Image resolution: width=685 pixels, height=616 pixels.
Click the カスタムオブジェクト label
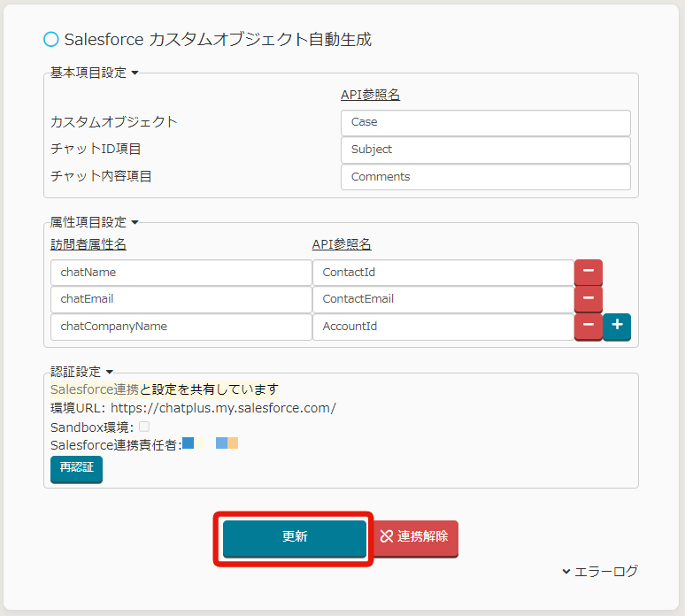113,122
